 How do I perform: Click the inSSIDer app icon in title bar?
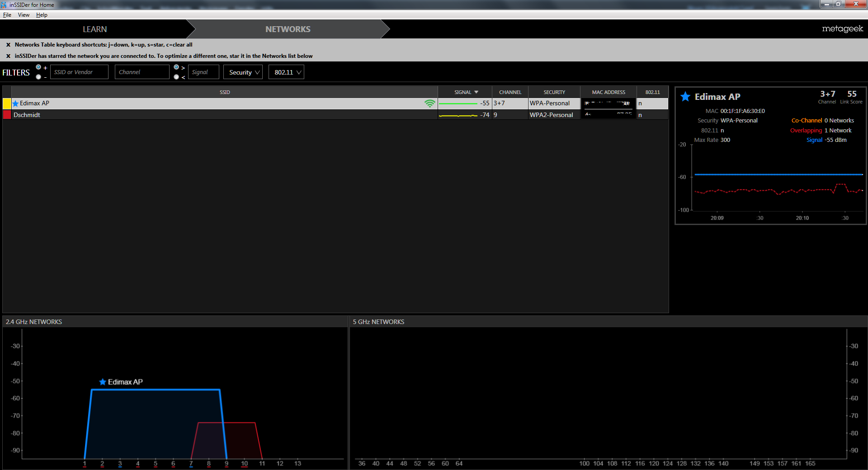[4, 5]
